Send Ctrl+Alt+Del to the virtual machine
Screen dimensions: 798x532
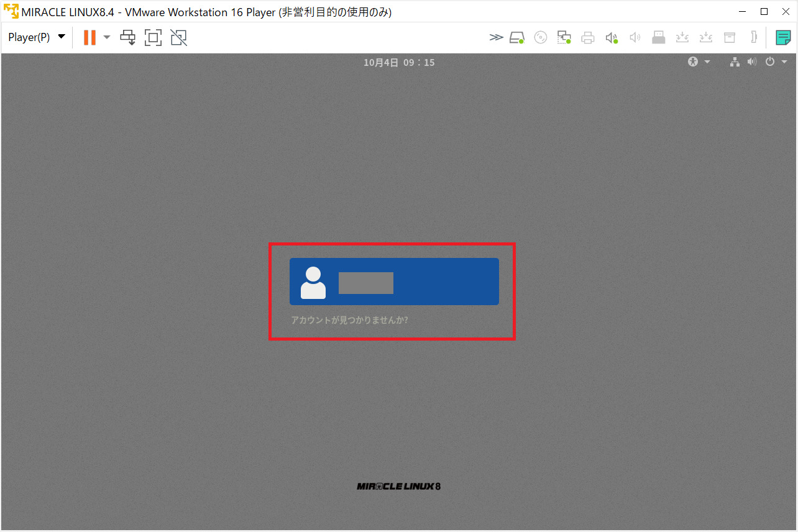127,37
